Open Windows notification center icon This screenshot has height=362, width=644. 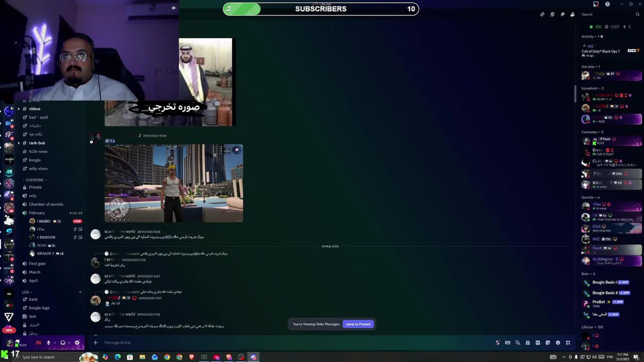(x=636, y=357)
